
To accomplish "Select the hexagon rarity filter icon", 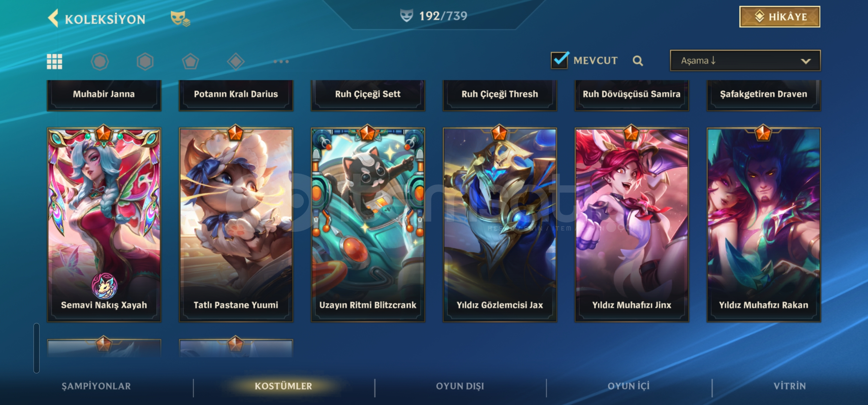I will pyautogui.click(x=145, y=61).
